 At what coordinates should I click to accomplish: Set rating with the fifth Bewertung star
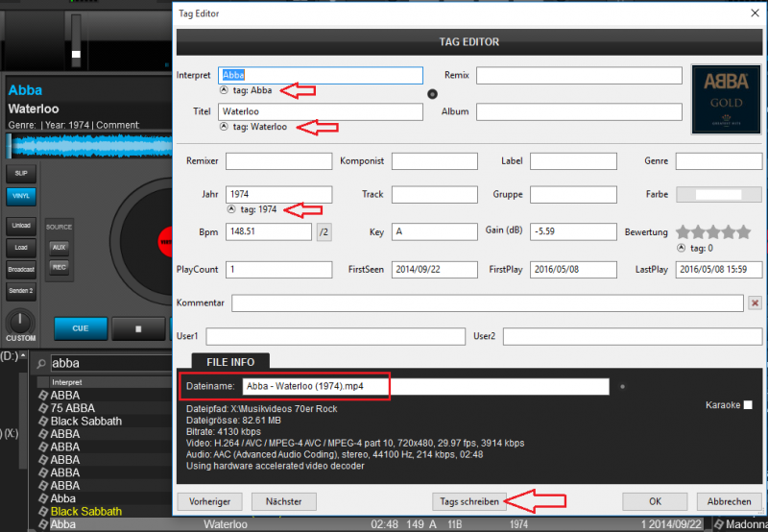[x=744, y=231]
